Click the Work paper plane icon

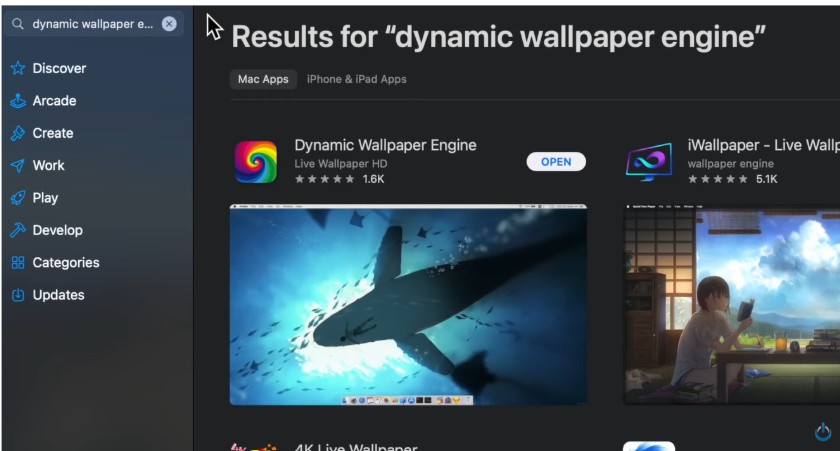click(18, 166)
